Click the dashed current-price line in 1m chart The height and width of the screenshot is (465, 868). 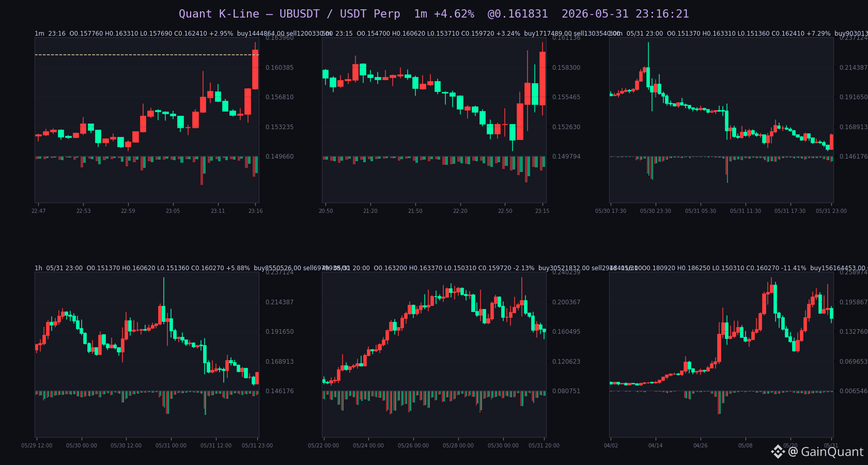click(147, 55)
